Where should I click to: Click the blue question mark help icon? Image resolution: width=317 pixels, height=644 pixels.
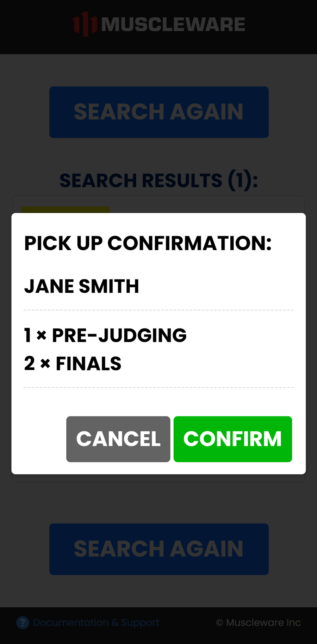(23, 623)
